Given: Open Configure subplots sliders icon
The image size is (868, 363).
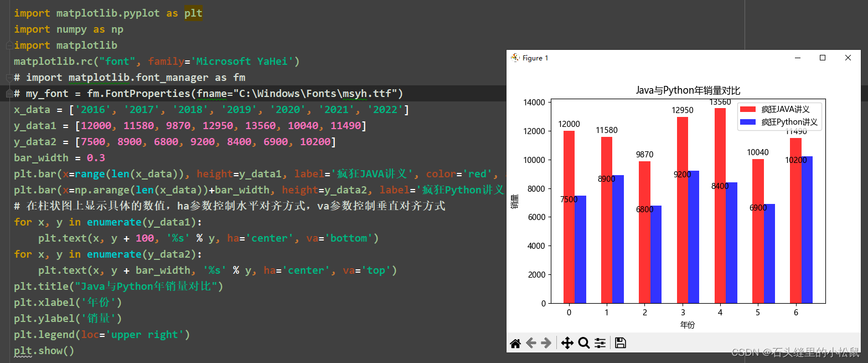Looking at the screenshot, I should [600, 344].
